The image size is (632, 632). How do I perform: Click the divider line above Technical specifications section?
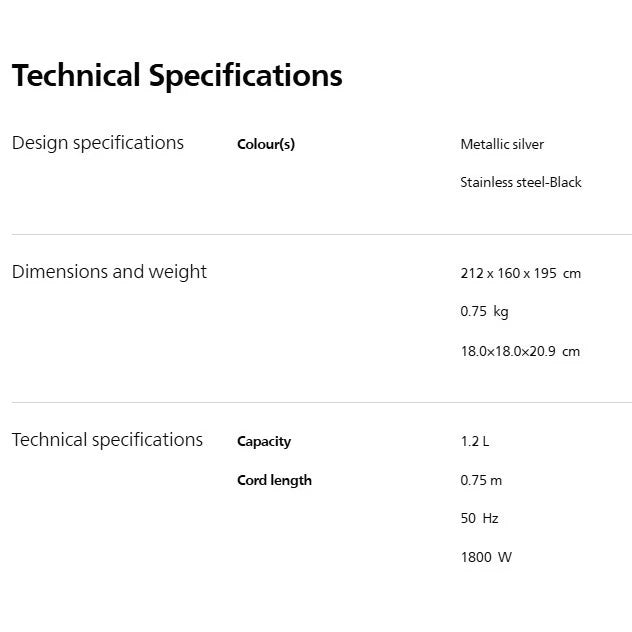pyautogui.click(x=321, y=403)
